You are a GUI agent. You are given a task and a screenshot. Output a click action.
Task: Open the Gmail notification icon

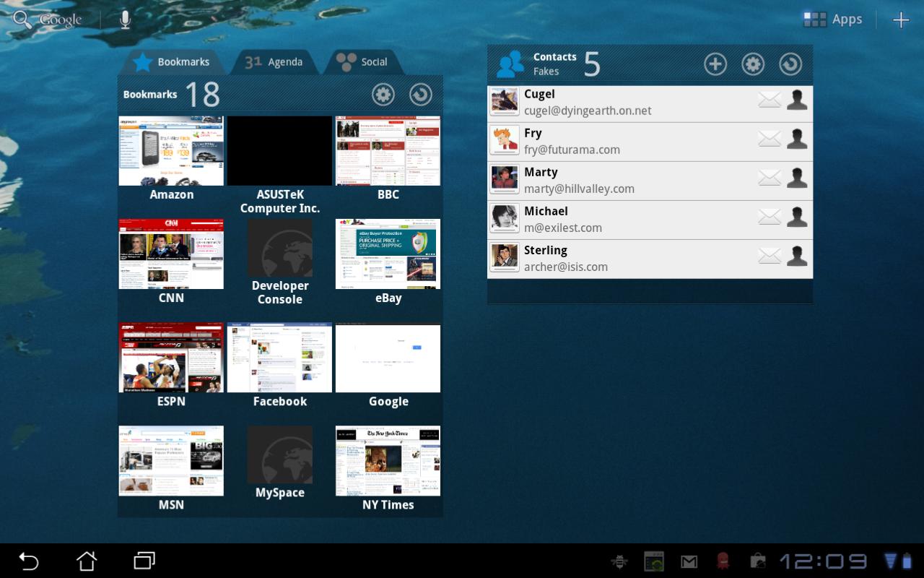pyautogui.click(x=689, y=561)
